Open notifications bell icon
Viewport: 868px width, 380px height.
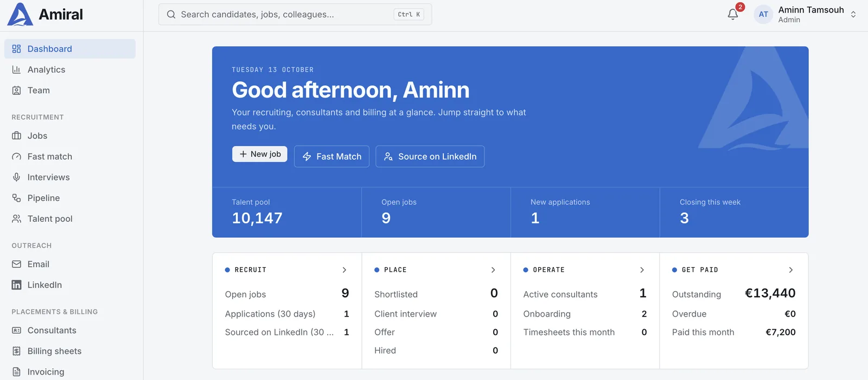[733, 15]
